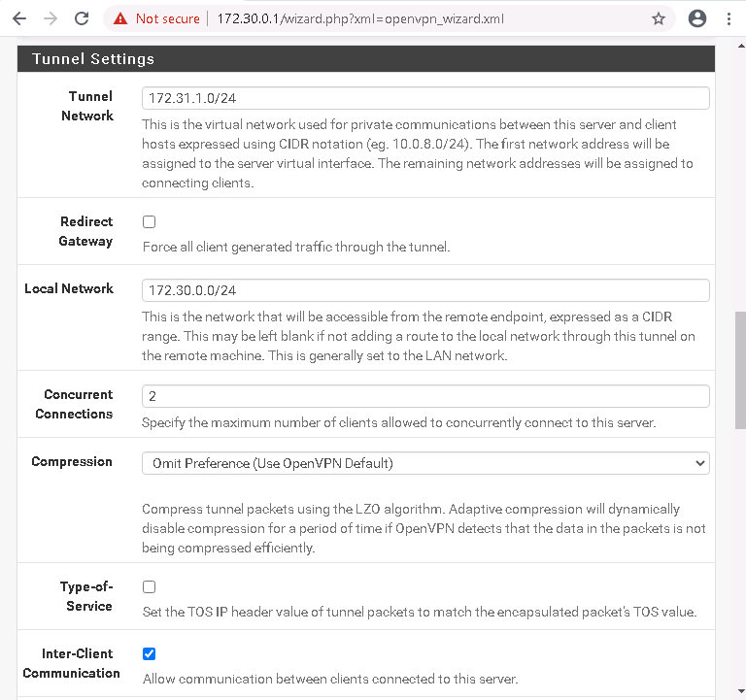Go back to the previous page
Image resolution: width=746 pixels, height=700 pixels.
pos(19,18)
